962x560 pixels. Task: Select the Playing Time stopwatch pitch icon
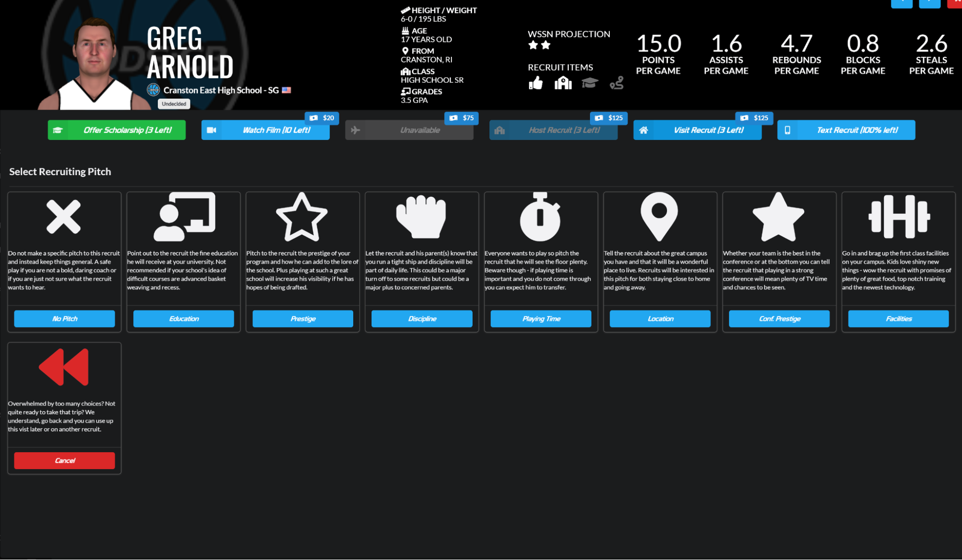coord(540,216)
